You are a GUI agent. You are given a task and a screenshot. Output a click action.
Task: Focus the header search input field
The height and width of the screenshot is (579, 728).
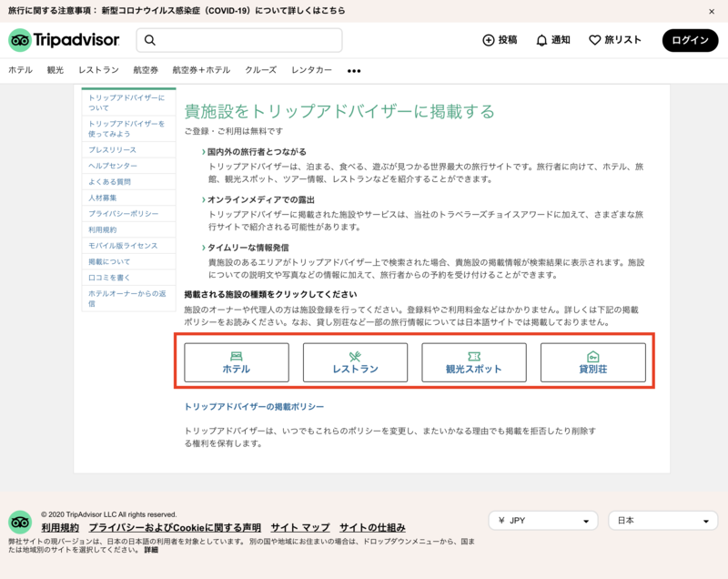point(239,40)
